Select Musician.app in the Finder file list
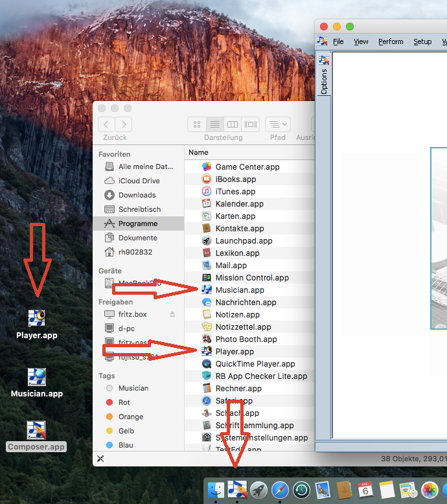 pyautogui.click(x=240, y=290)
